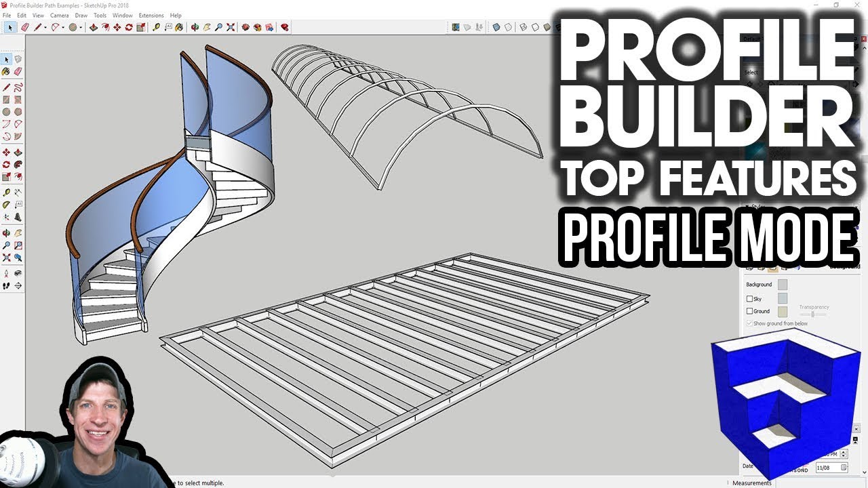Screen dimensions: 868x488
Task: Click Make Component icon in left toolbar
Action: coord(18,60)
